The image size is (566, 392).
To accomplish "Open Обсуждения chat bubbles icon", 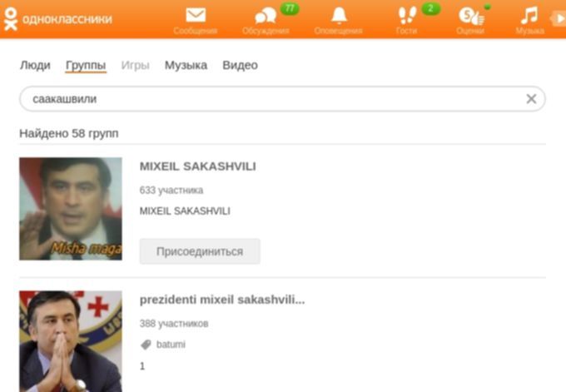I will 266,17.
